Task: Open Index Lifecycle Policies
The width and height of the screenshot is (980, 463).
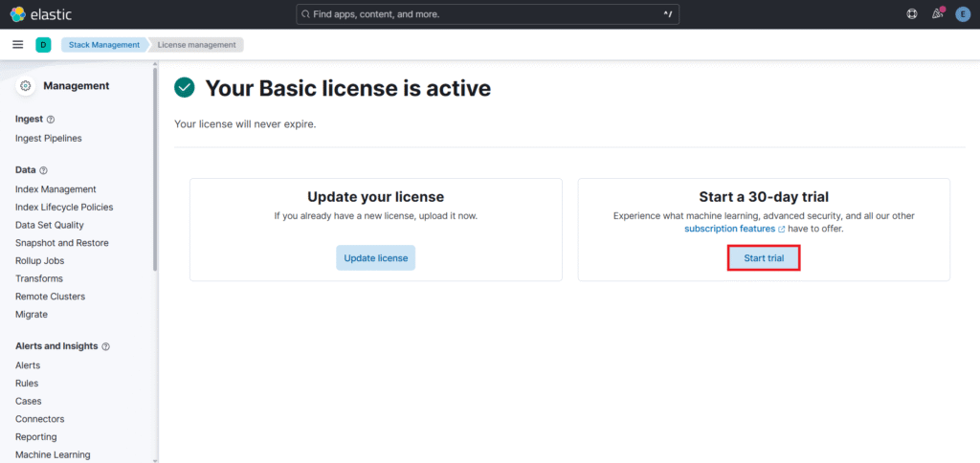Action: 64,207
